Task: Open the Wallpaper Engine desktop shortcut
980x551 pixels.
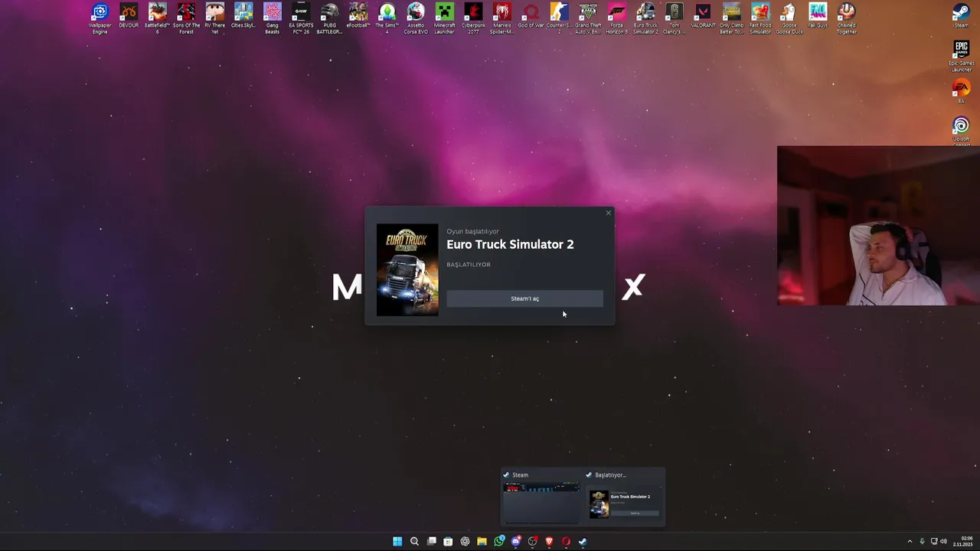Action: 100,18
